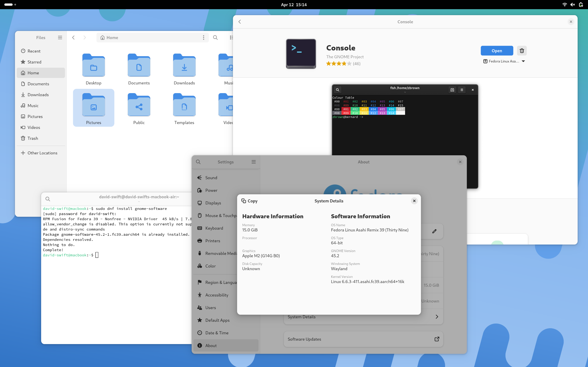Click the Copy icon in System Details
Image resolution: width=588 pixels, height=367 pixels.
click(x=244, y=201)
